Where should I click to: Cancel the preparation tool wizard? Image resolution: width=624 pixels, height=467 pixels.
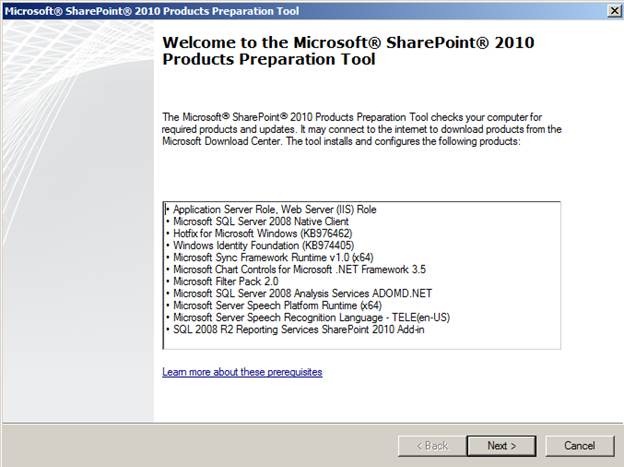coord(579,446)
